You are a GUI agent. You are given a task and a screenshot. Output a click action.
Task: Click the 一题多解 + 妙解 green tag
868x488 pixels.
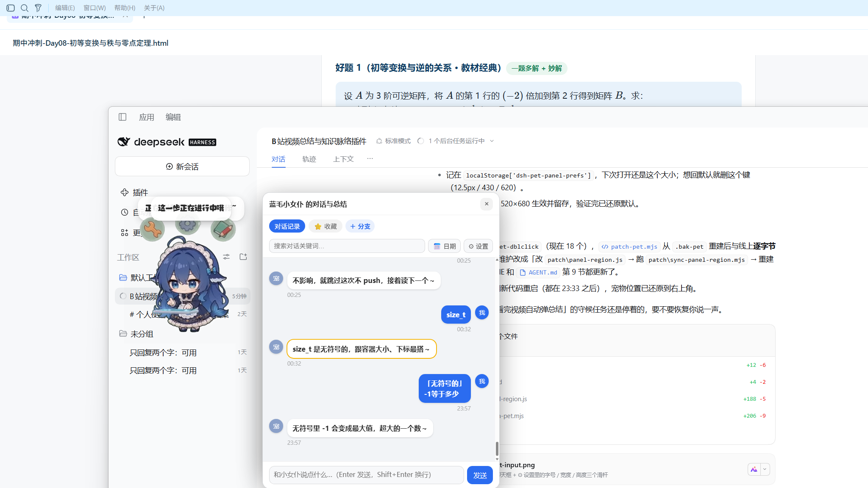click(x=537, y=68)
